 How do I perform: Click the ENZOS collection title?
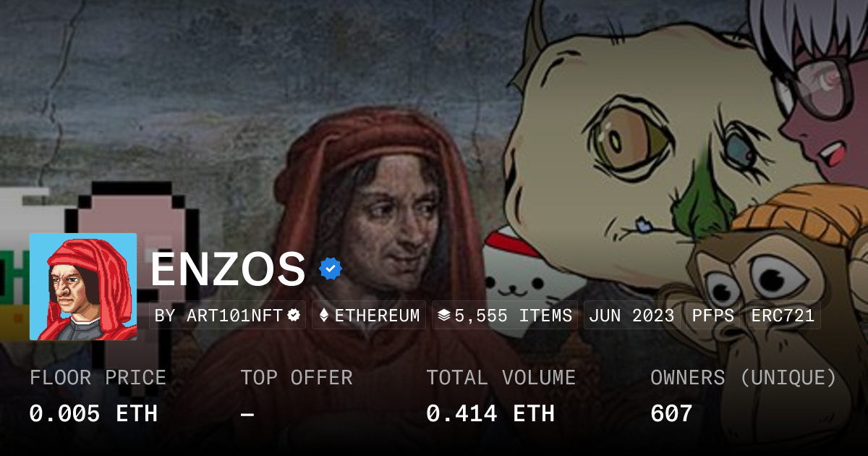(x=228, y=269)
